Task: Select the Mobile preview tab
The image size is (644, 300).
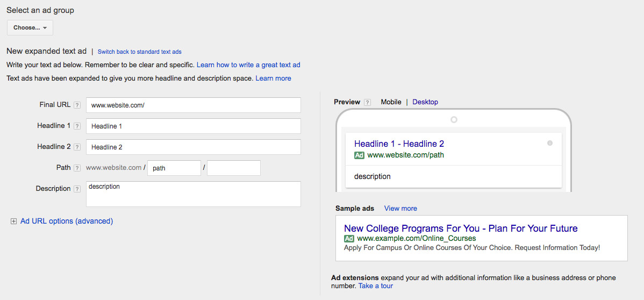Action: point(391,102)
